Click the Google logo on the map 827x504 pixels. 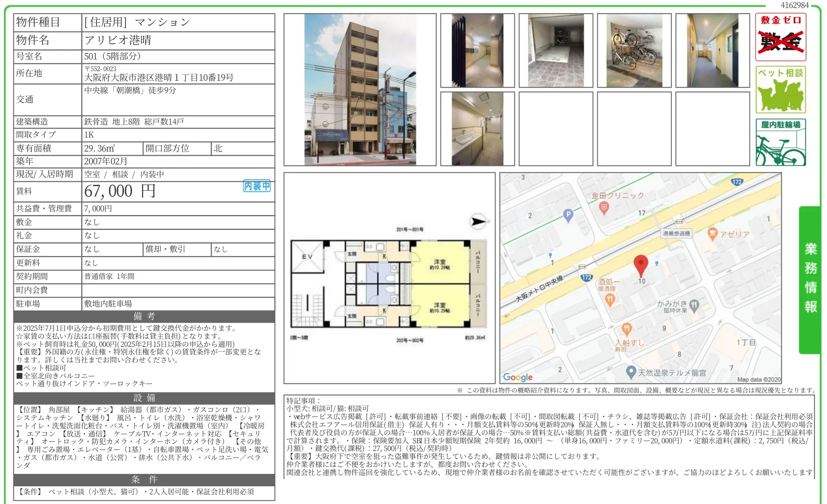pyautogui.click(x=518, y=377)
